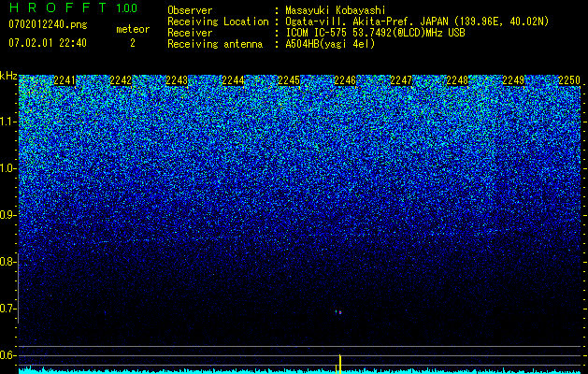
Task: Click the 2246 time marker label
Action: tap(345, 80)
